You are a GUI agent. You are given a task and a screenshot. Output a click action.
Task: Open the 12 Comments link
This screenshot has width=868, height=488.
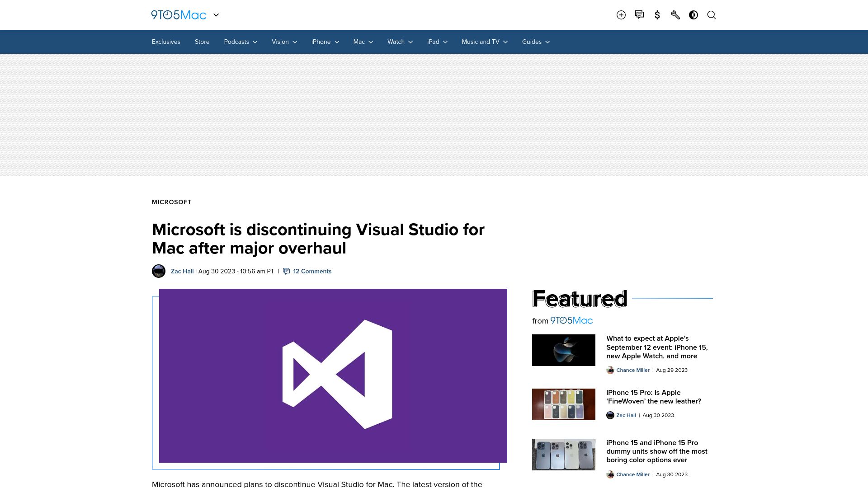312,271
